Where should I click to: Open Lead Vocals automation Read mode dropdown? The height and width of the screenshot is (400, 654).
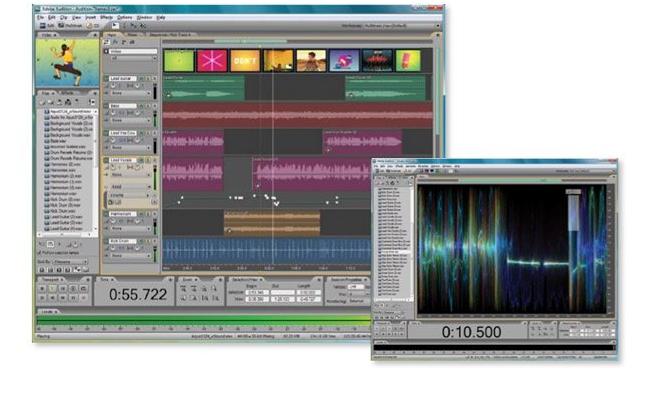[131, 187]
